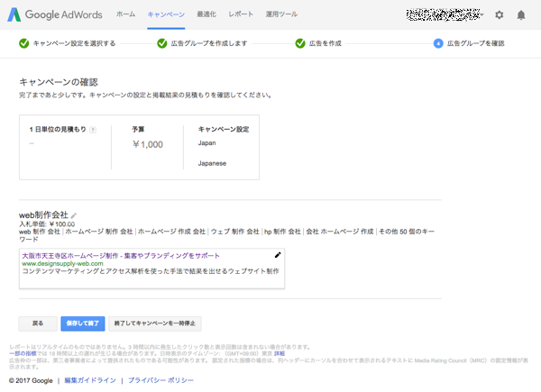Click the step 4 blue circle icon
The image size is (541, 392).
(x=438, y=43)
